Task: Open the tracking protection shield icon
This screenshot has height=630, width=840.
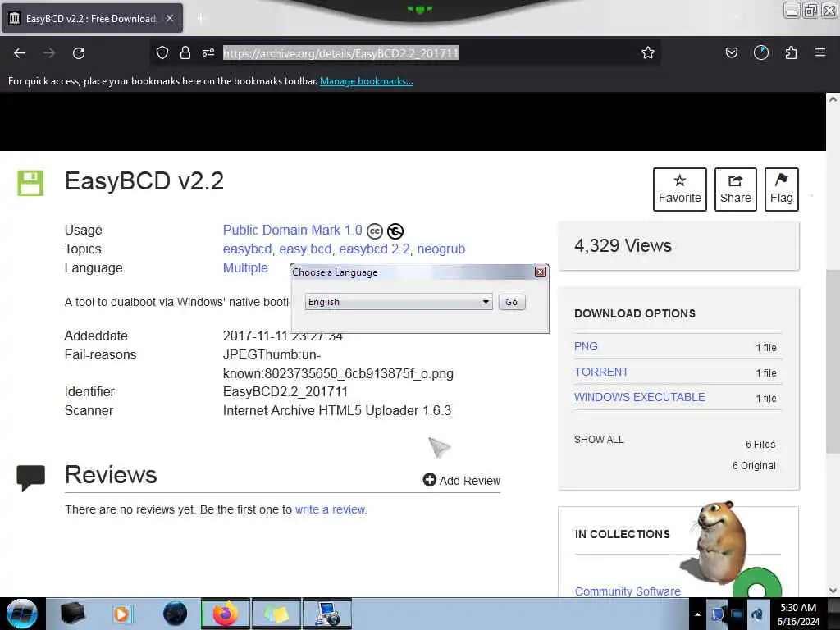Action: tap(162, 52)
